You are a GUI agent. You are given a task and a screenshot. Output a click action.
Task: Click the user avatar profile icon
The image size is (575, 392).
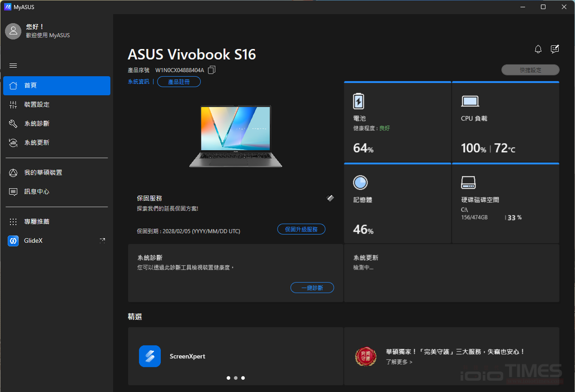[x=13, y=31]
